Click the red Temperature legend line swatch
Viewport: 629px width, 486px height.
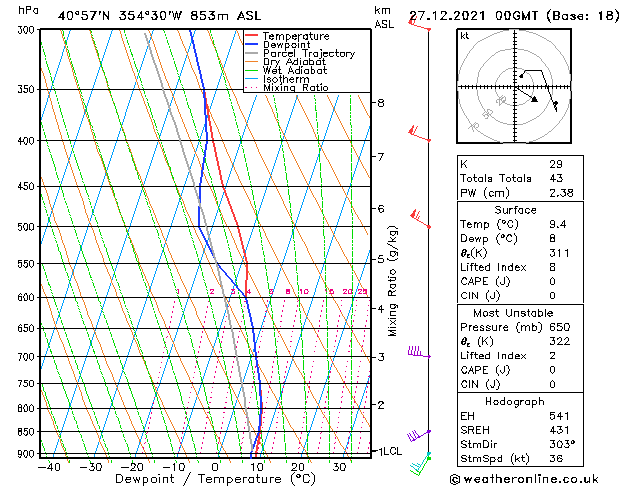click(x=252, y=35)
